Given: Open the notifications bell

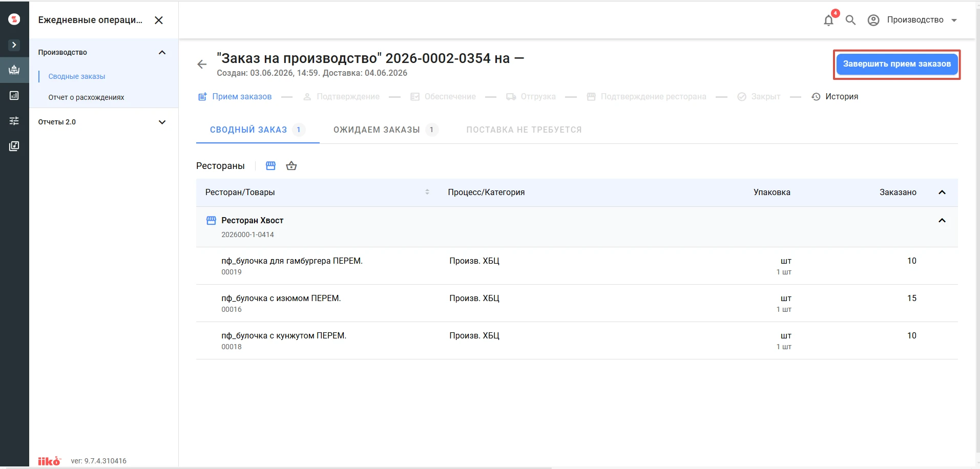Looking at the screenshot, I should click(x=828, y=20).
